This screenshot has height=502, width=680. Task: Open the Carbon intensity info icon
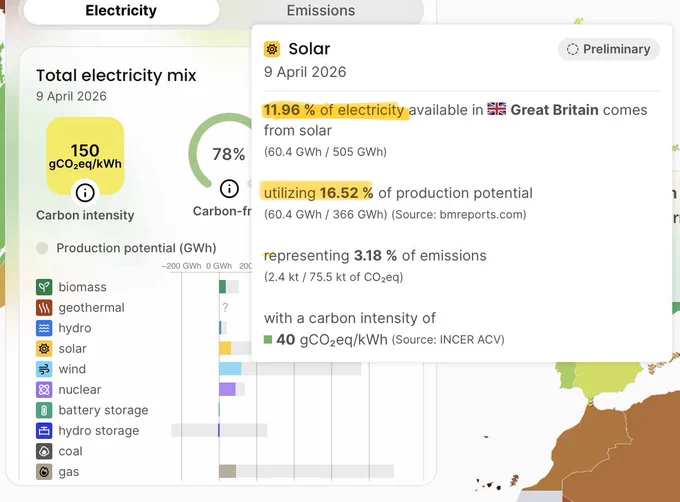[x=85, y=192]
